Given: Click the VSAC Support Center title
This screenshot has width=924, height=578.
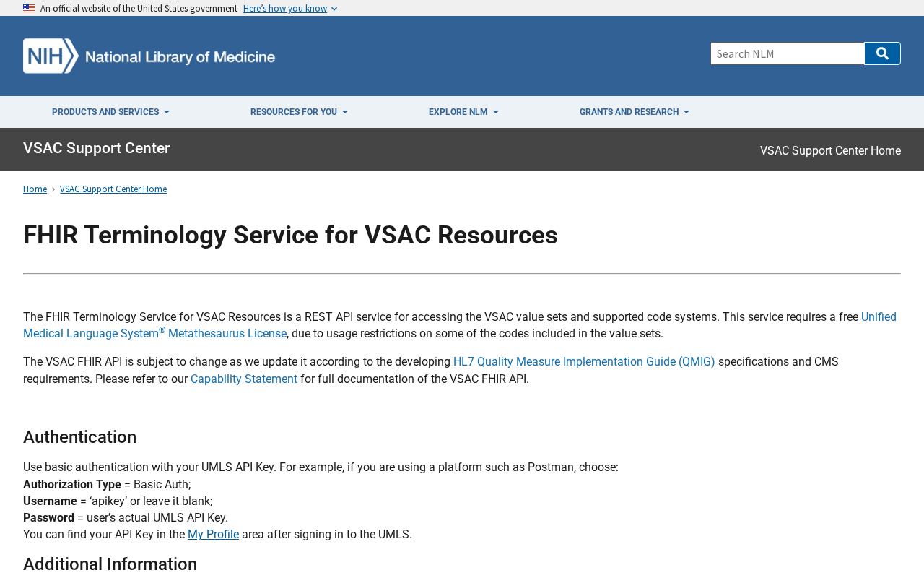Looking at the screenshot, I should (x=97, y=148).
